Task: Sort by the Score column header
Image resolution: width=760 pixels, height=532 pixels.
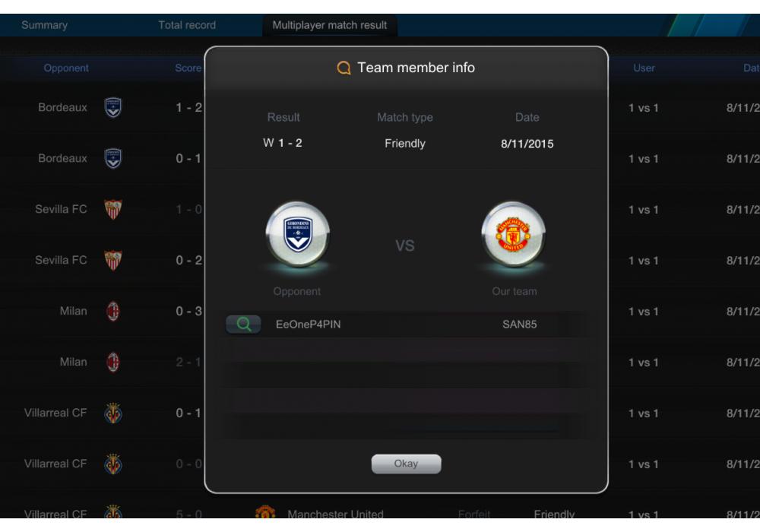Action: (x=188, y=68)
